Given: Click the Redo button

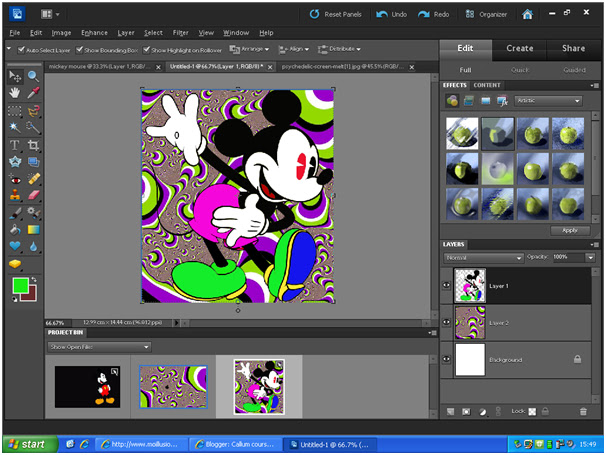Looking at the screenshot, I should click(433, 14).
